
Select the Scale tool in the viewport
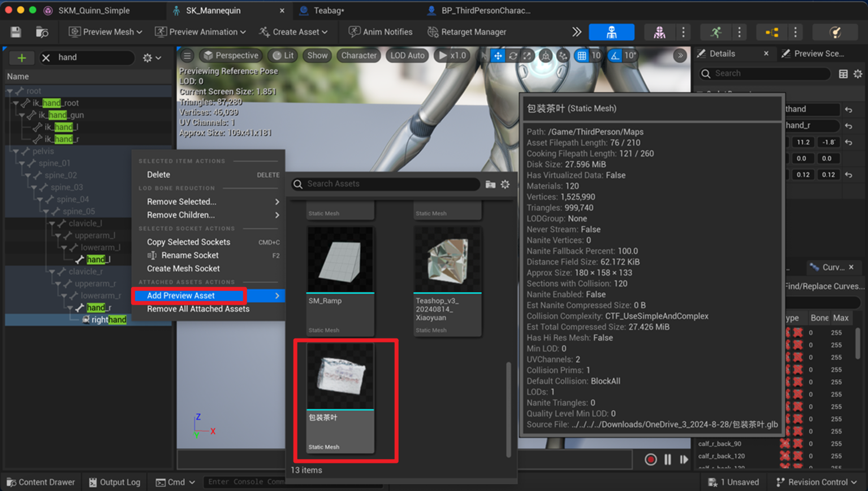(527, 55)
